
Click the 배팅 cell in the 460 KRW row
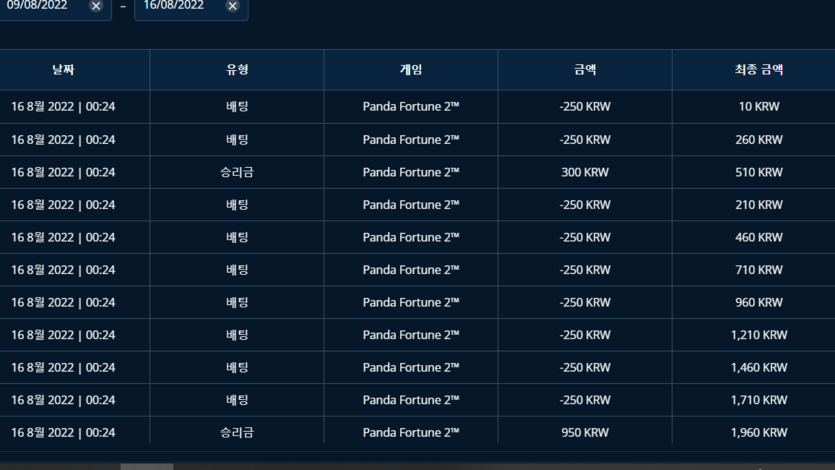point(237,237)
